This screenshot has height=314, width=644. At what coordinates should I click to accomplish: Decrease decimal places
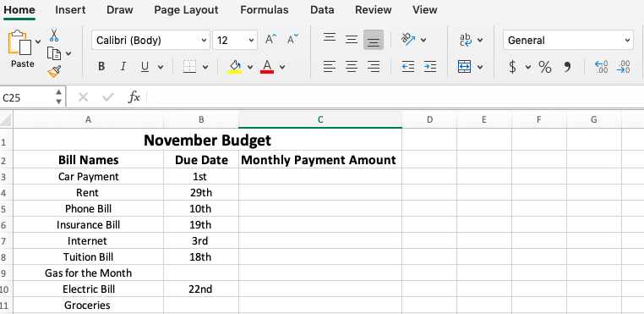[x=624, y=67]
